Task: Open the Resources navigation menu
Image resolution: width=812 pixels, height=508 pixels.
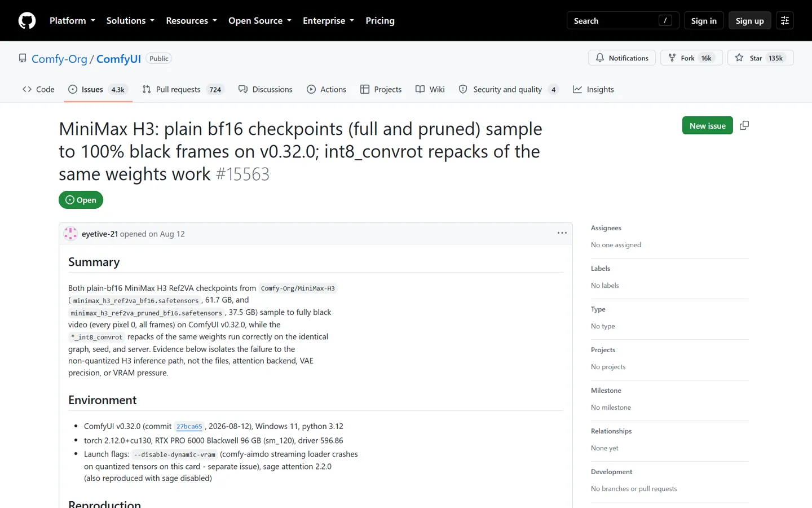Action: pyautogui.click(x=191, y=20)
